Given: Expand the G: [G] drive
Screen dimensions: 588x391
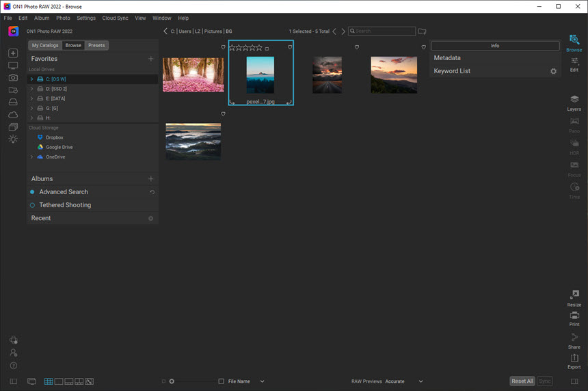Looking at the screenshot, I should (x=32, y=108).
